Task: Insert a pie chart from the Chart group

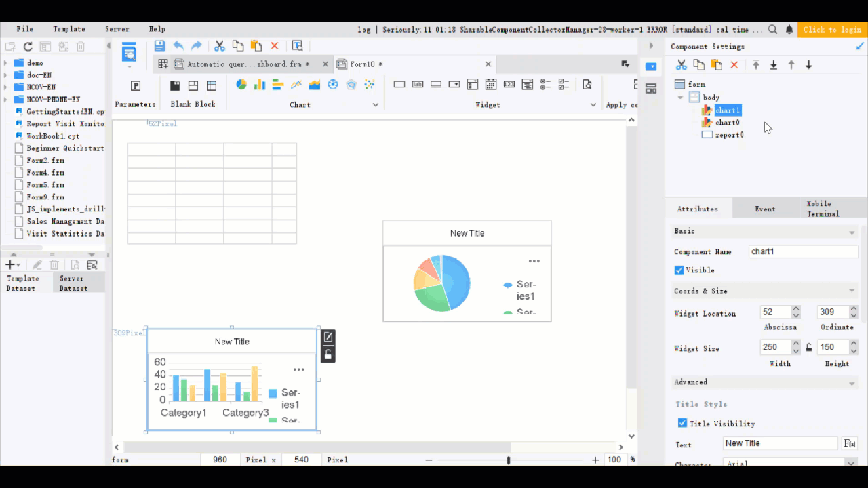Action: [241, 85]
